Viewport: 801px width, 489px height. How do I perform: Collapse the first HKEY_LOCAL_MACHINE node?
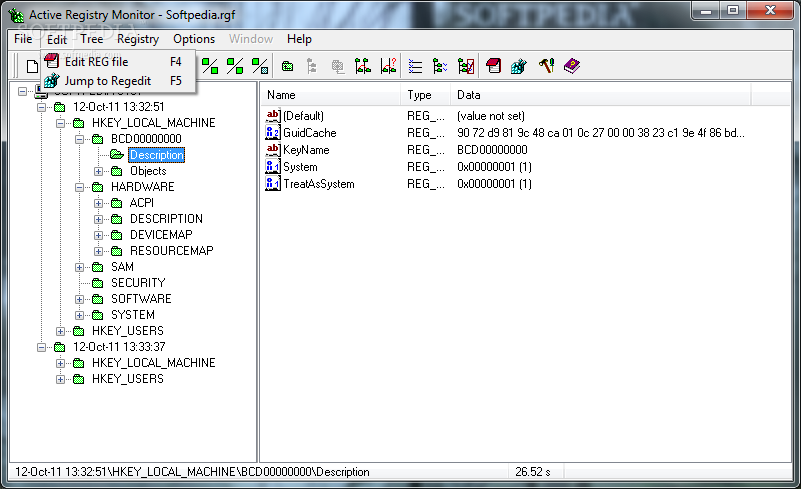click(60, 123)
